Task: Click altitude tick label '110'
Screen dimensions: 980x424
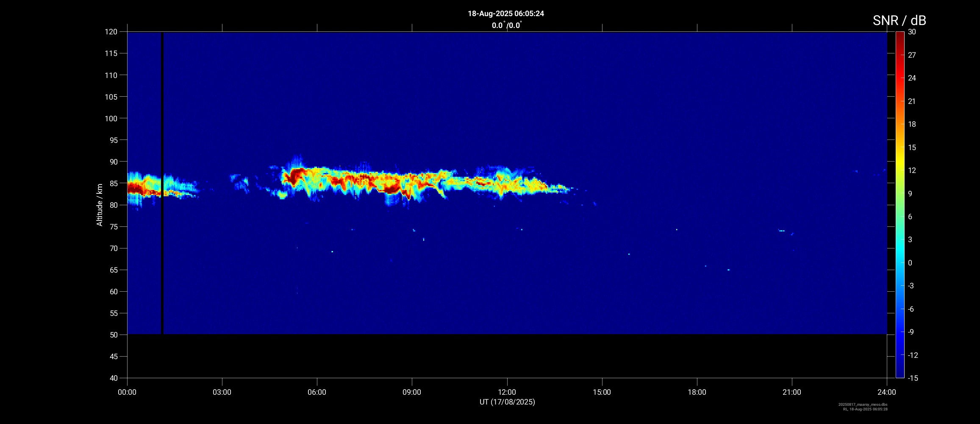Action: (x=111, y=75)
